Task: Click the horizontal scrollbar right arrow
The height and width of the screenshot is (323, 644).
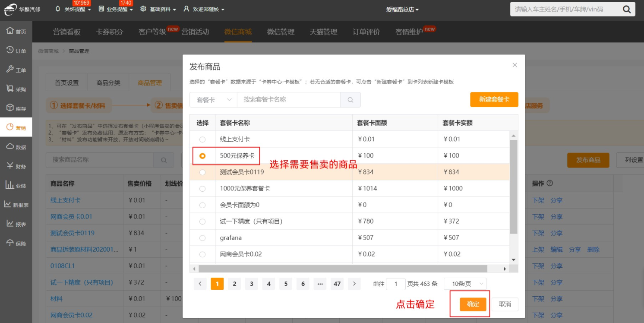Action: 505,269
